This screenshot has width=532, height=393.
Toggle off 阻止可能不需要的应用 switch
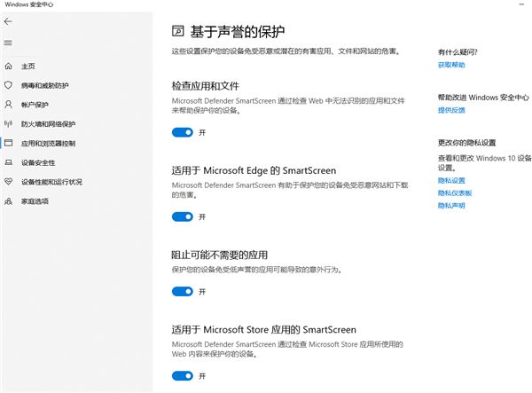(x=182, y=291)
